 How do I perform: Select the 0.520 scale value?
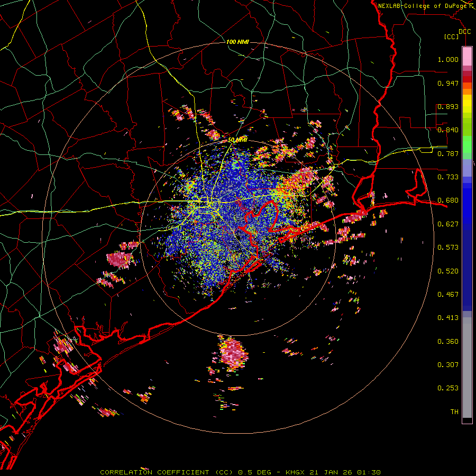[448, 271]
